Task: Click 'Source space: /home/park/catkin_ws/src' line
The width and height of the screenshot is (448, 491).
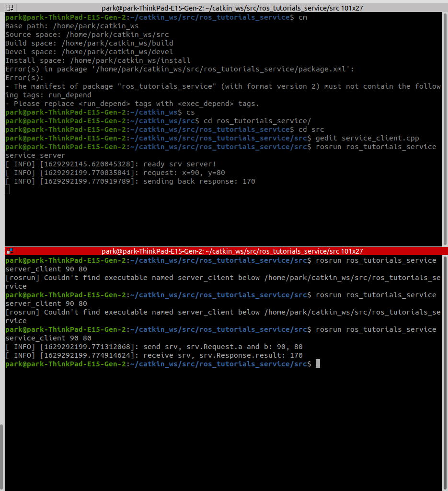Action: 87,35
